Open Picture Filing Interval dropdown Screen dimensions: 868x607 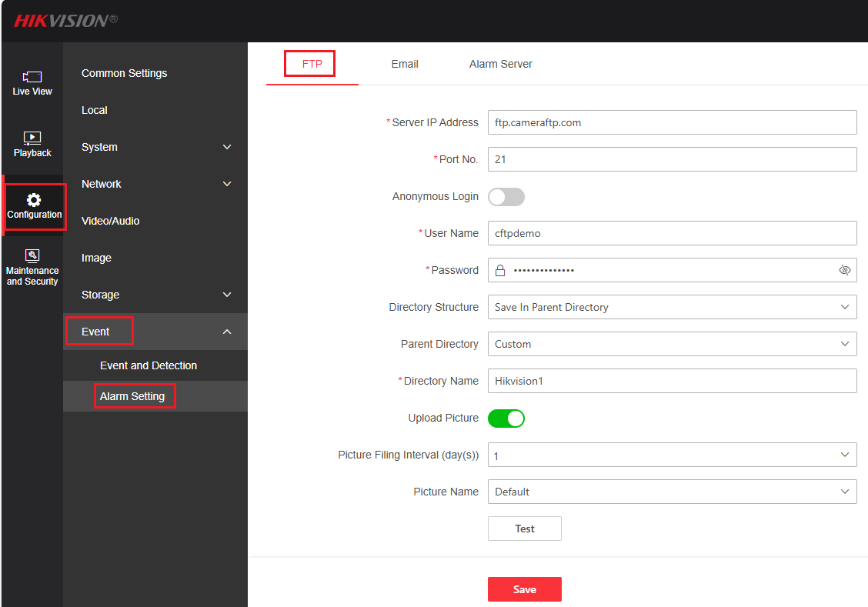point(672,455)
